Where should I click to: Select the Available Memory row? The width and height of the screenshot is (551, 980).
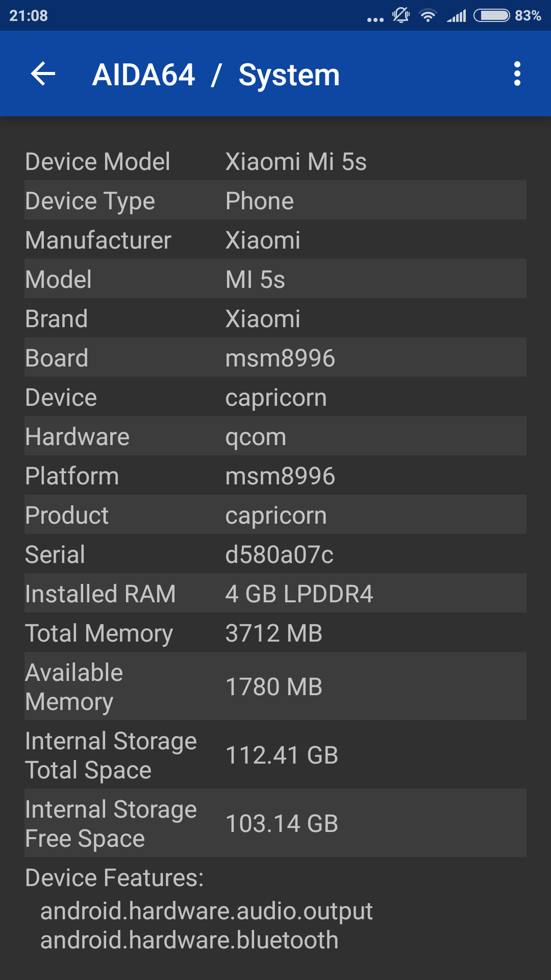275,687
